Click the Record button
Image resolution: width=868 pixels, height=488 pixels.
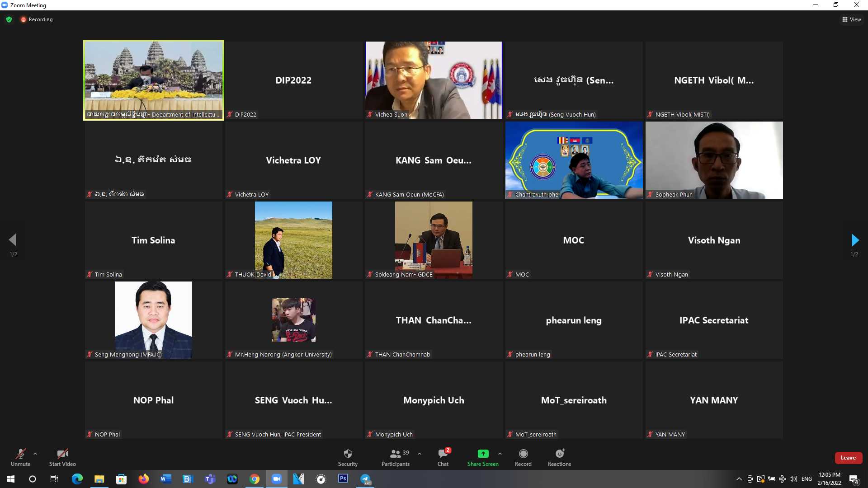tap(523, 457)
